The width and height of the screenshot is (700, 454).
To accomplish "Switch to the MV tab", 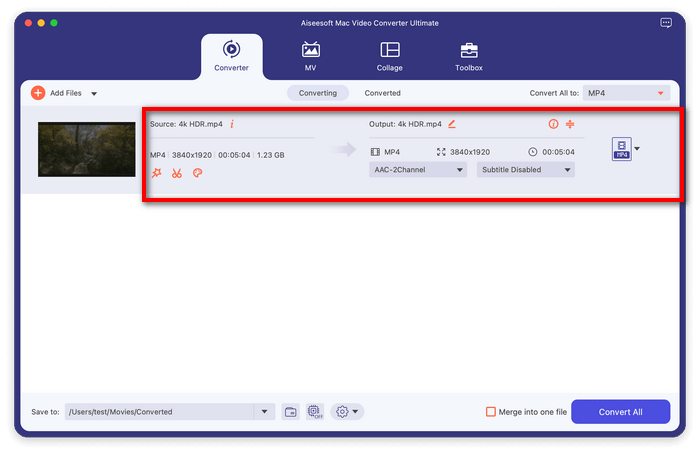I will 311,56.
